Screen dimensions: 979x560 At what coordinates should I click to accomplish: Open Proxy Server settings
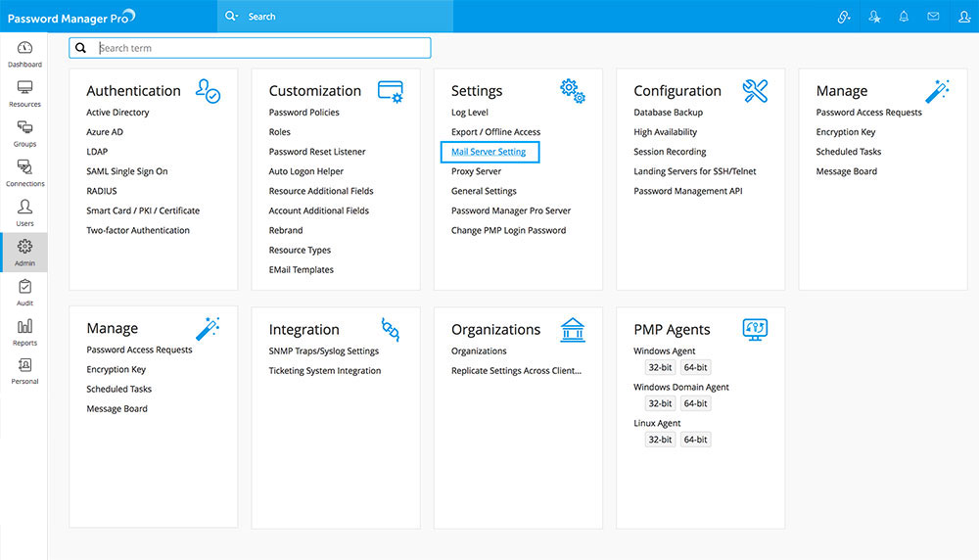(476, 171)
